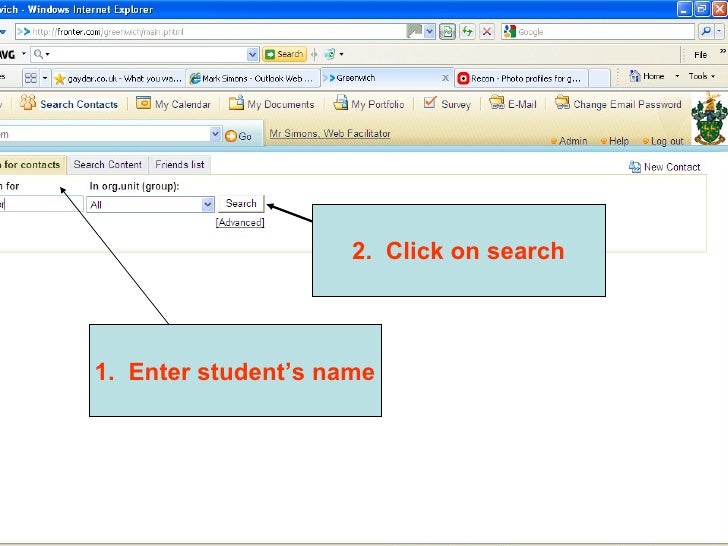Click the orange Go button
The height and width of the screenshot is (546, 728).
point(238,136)
